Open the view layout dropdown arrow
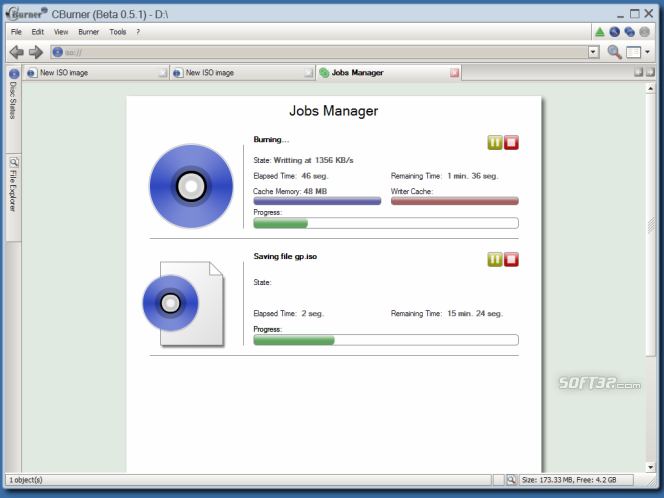 coord(647,52)
